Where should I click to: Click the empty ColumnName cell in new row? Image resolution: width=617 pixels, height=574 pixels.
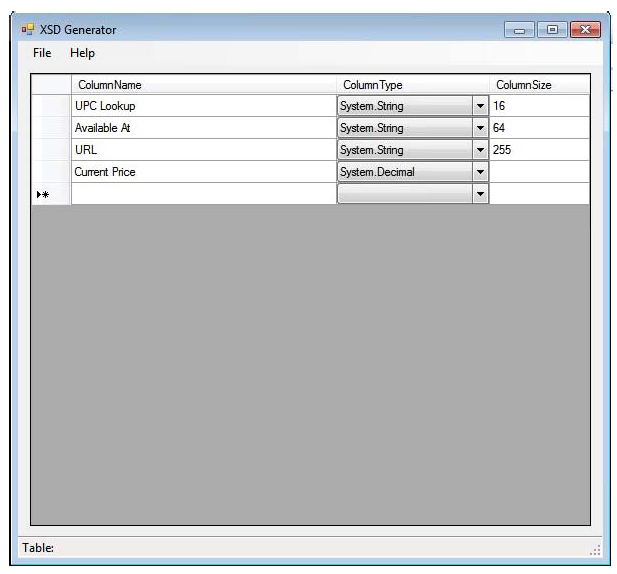click(204, 194)
